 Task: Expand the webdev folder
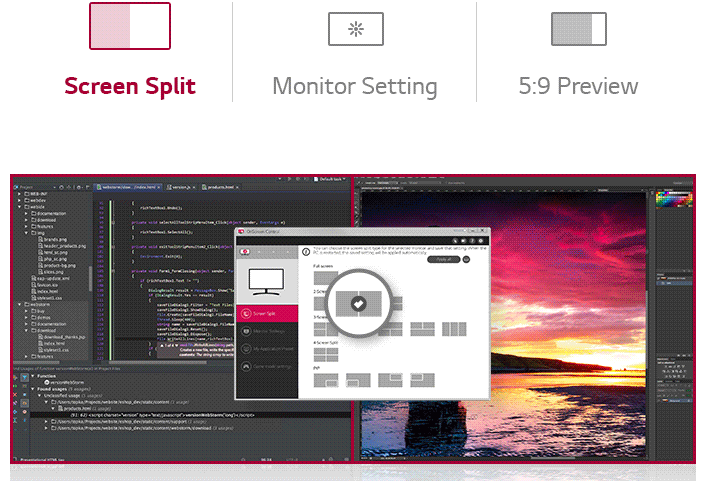(19, 200)
